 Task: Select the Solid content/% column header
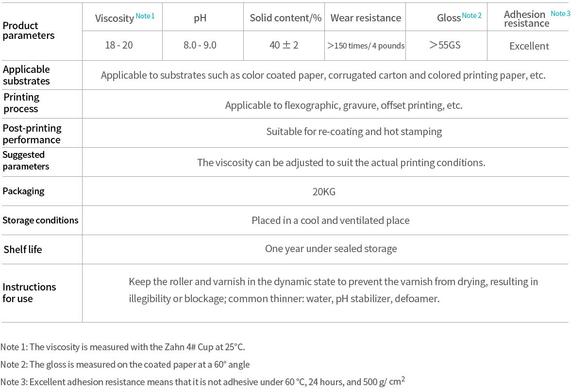pos(285,18)
